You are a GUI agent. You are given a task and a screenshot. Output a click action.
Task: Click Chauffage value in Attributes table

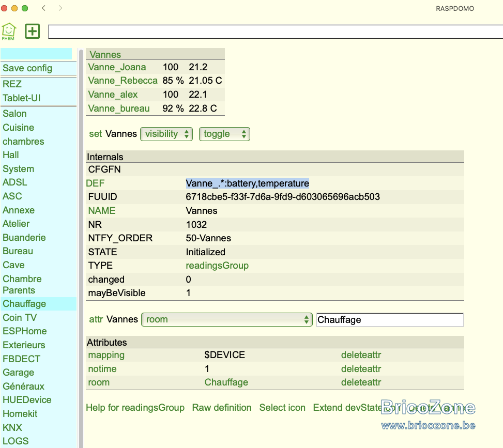(x=226, y=382)
